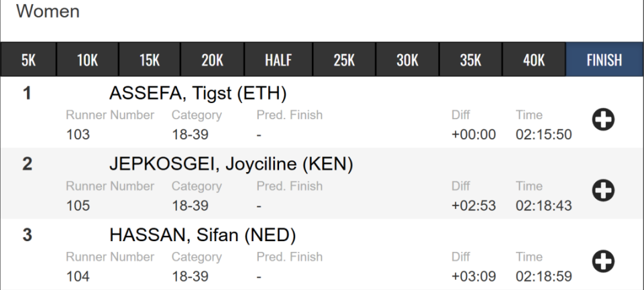Select HASSAN, Sifan (NED) name
The width and height of the screenshot is (644, 290).
click(x=203, y=236)
